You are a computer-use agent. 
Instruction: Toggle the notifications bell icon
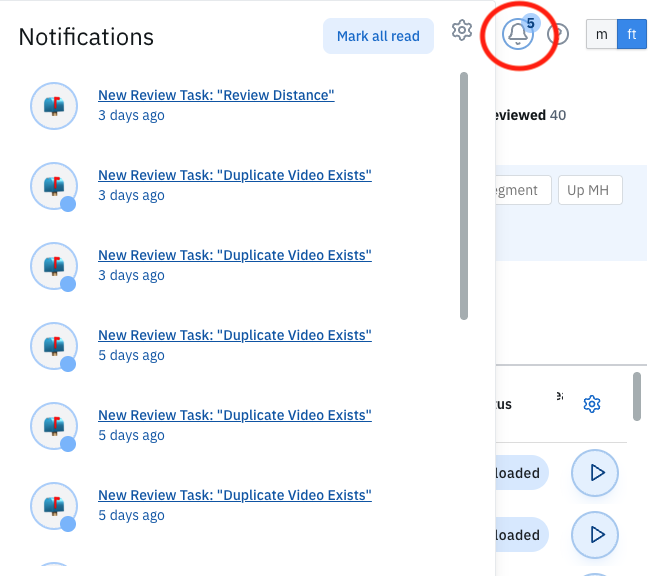pos(518,34)
